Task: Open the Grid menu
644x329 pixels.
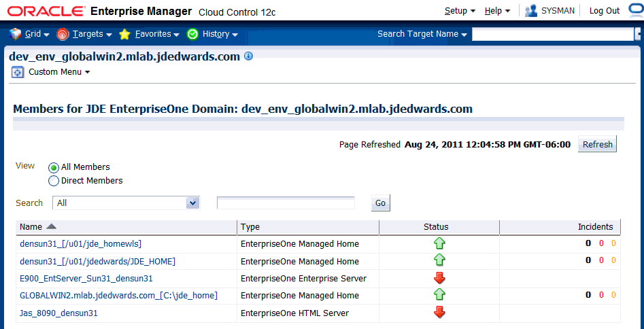Action: pyautogui.click(x=37, y=34)
